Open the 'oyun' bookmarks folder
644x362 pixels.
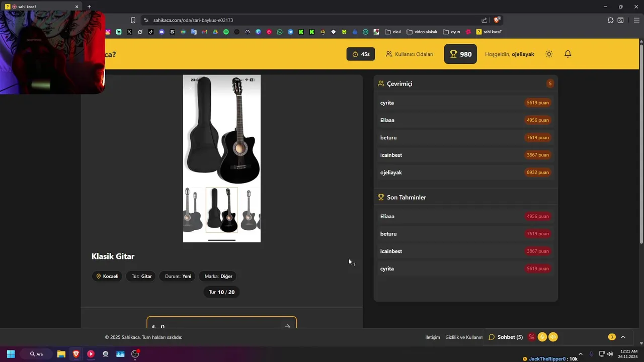pos(451,32)
